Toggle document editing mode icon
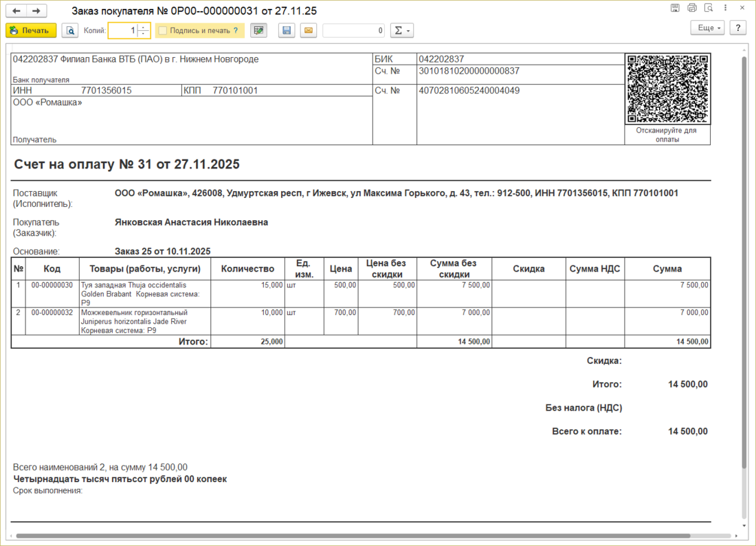756x546 pixels. point(258,30)
